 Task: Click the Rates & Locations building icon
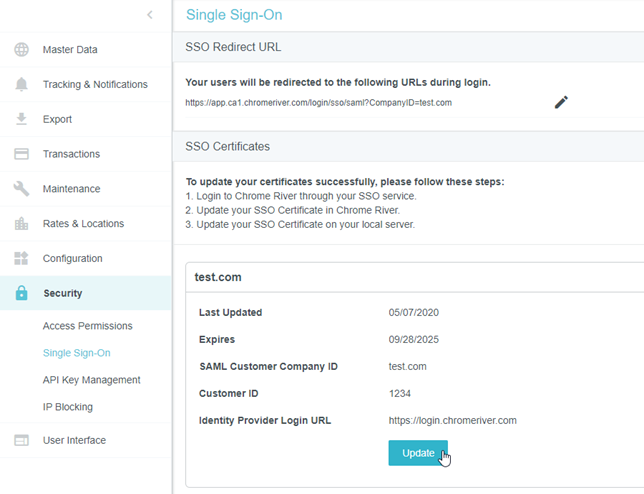21,224
